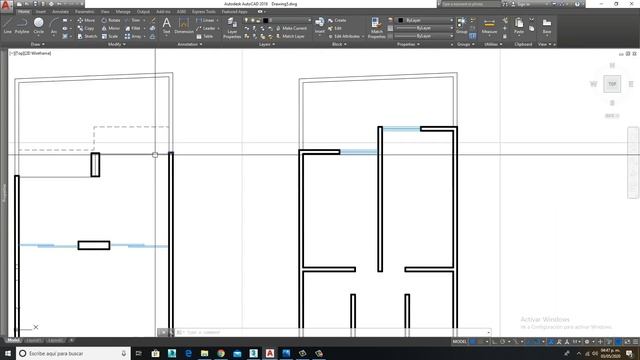Switch to the Home ribbon tab
This screenshot has width=640, height=360.
click(24, 12)
